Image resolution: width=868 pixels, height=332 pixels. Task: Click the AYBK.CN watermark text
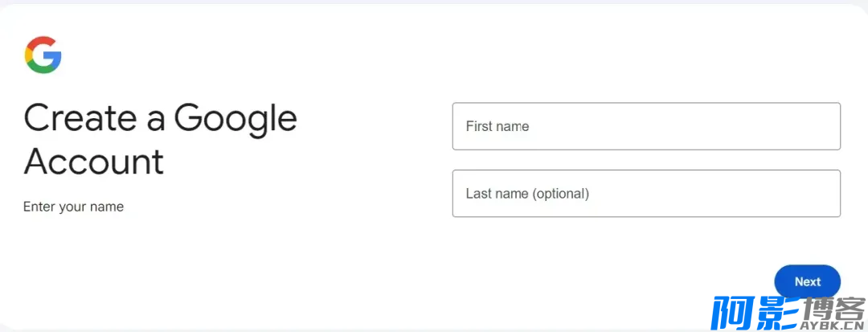[830, 324]
